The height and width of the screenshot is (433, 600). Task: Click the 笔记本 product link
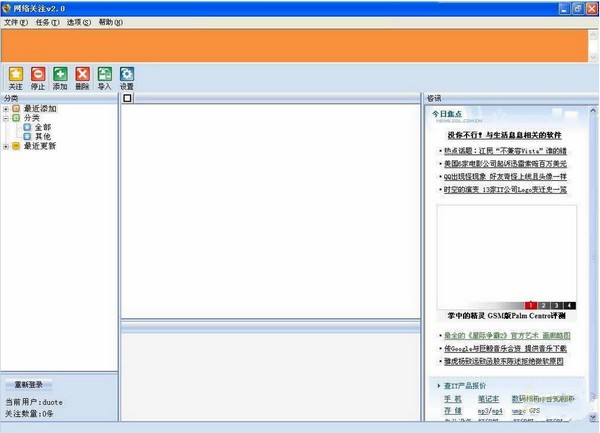click(488, 398)
